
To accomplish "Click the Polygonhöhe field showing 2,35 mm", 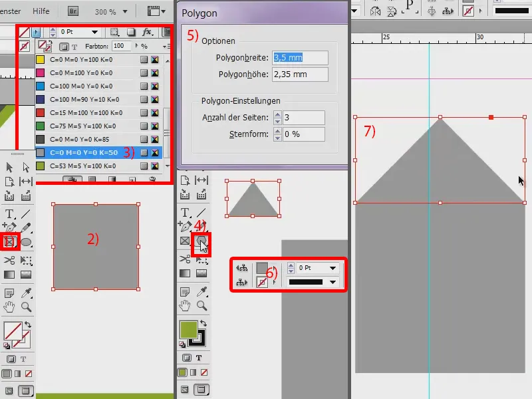I will point(300,74).
